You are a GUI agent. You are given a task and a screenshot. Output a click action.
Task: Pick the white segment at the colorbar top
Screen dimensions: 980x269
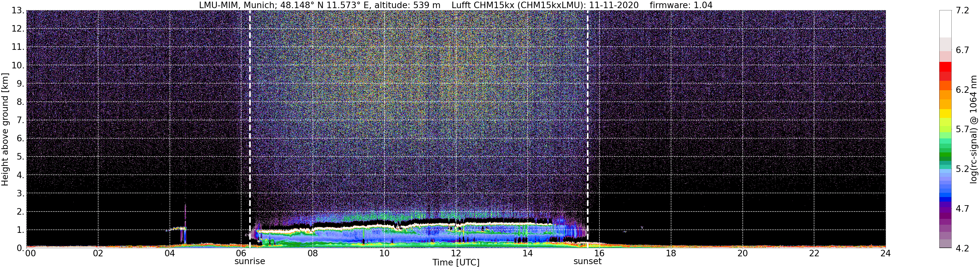(945, 23)
